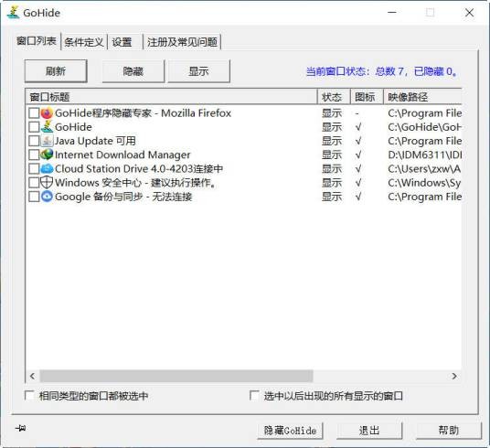Click the 刷新 button
490x448 pixels.
(x=56, y=71)
